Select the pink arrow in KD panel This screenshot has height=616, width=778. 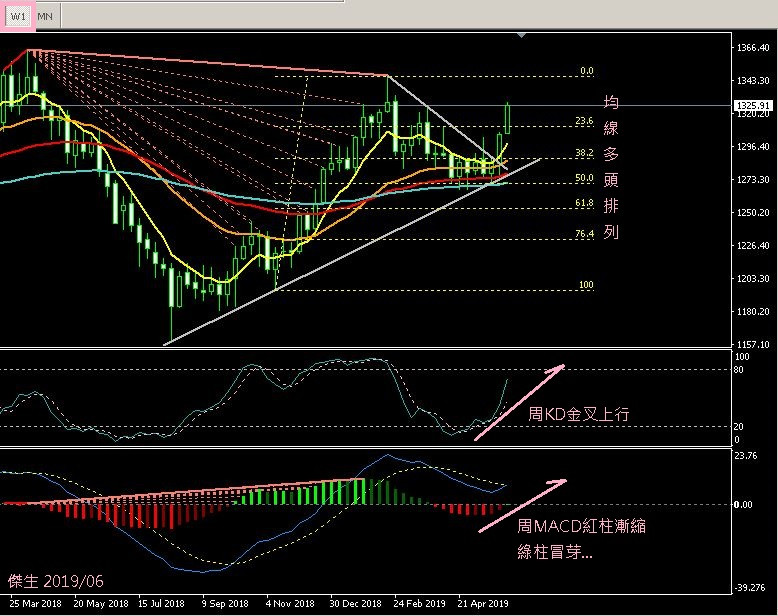(x=520, y=402)
